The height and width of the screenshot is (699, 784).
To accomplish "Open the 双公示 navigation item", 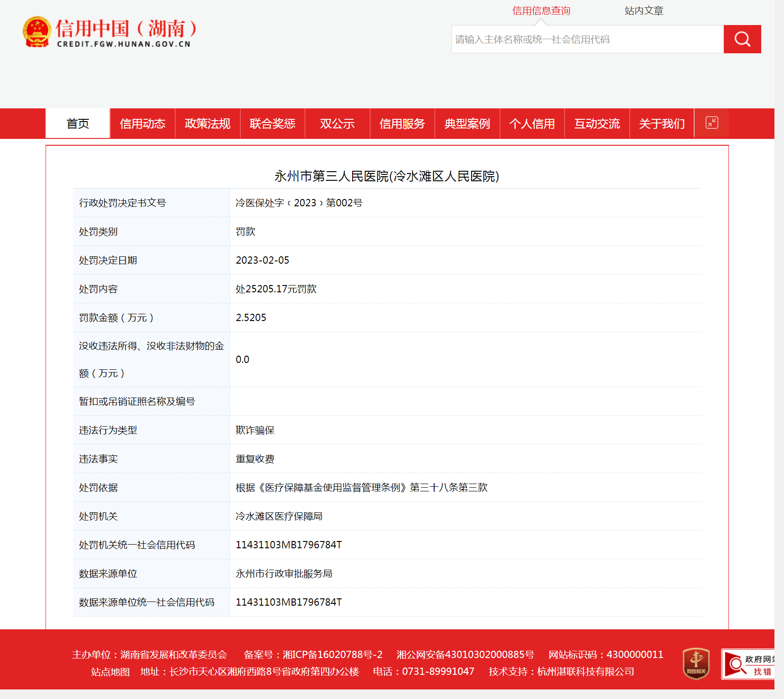I will coord(337,124).
